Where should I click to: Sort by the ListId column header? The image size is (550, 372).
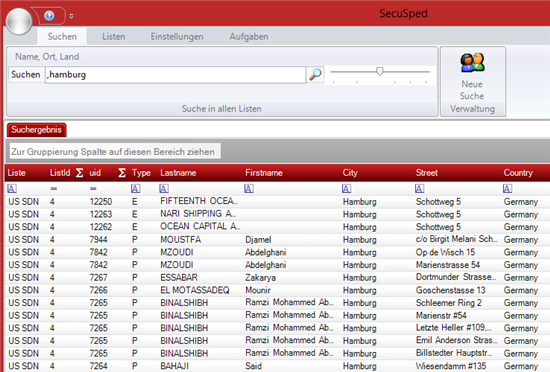[60, 173]
